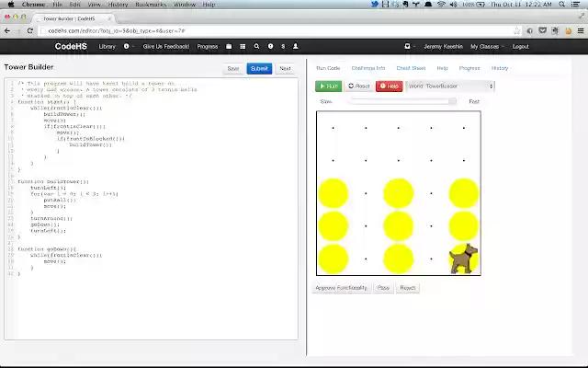Click the dollar sign icon in the navbar
Viewport: 588px width, 368px height.
283,46
